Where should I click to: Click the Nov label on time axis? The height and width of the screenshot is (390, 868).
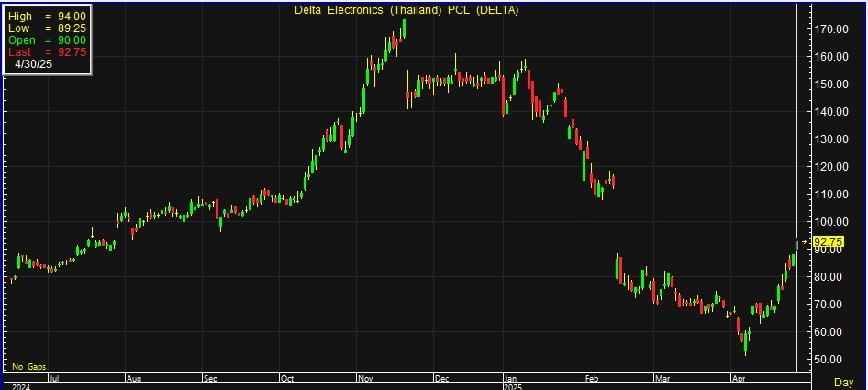(365, 379)
